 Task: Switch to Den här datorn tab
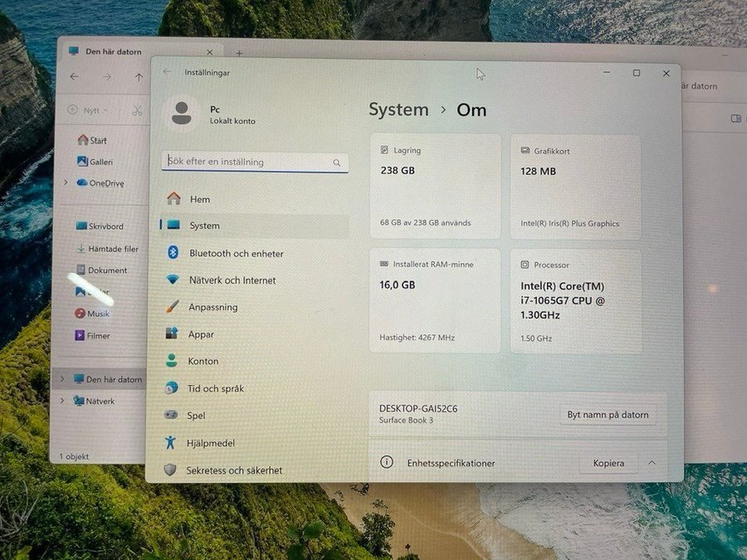click(x=114, y=51)
